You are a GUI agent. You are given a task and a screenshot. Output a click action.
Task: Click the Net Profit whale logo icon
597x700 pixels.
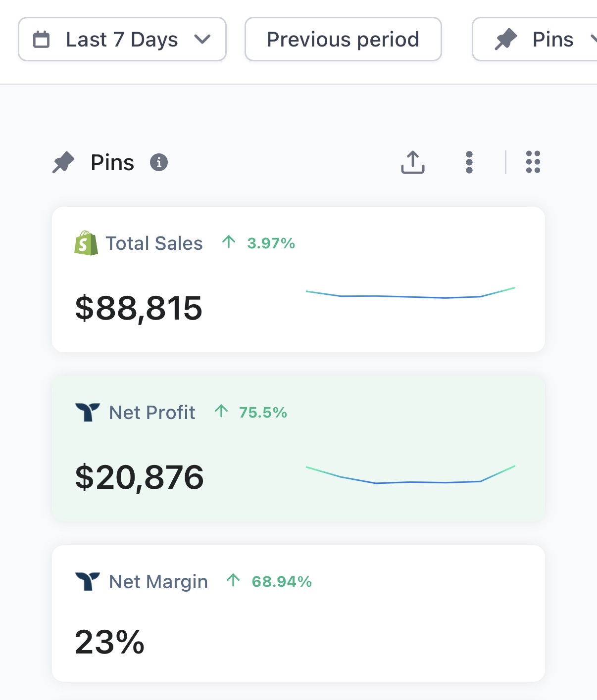pos(87,412)
